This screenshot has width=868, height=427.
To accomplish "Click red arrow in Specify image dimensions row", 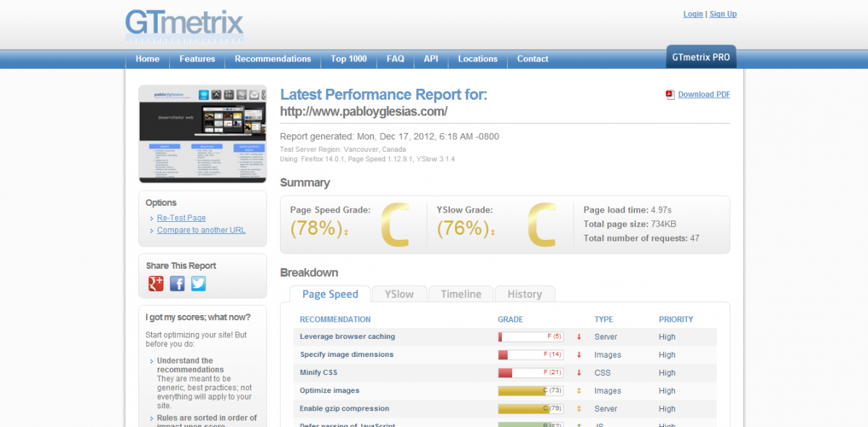I will [x=579, y=355].
